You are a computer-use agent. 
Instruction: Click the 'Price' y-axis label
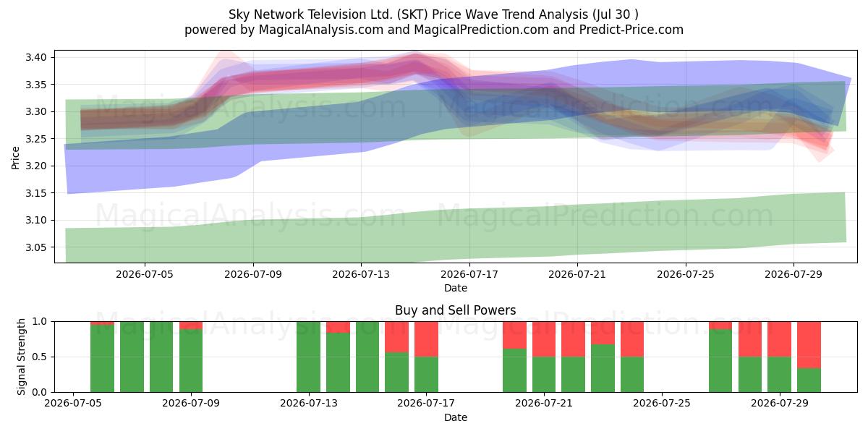click(16, 156)
